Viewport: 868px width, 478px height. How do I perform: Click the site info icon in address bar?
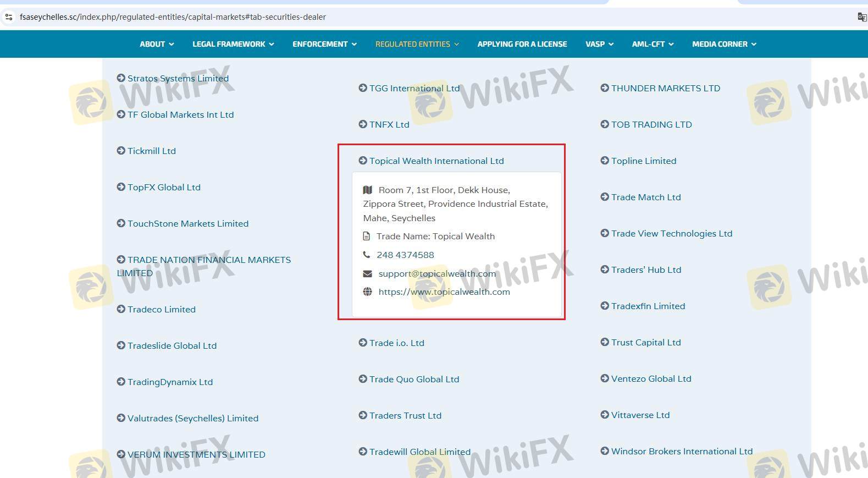[x=9, y=17]
